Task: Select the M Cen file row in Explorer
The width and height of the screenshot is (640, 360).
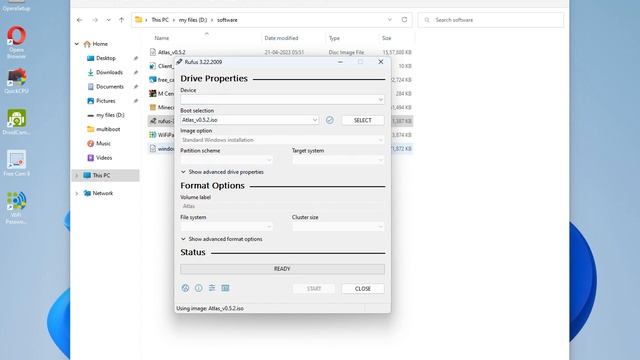Action: tap(161, 93)
